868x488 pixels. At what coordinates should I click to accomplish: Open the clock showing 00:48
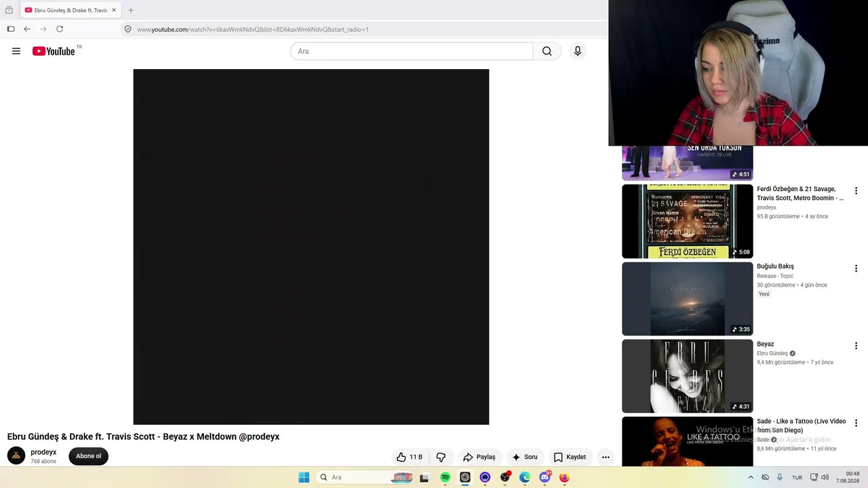pyautogui.click(x=848, y=477)
